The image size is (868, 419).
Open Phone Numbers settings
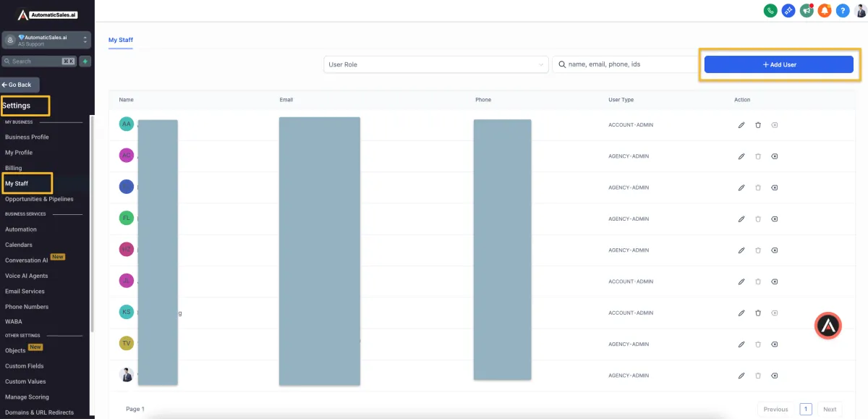[27, 307]
